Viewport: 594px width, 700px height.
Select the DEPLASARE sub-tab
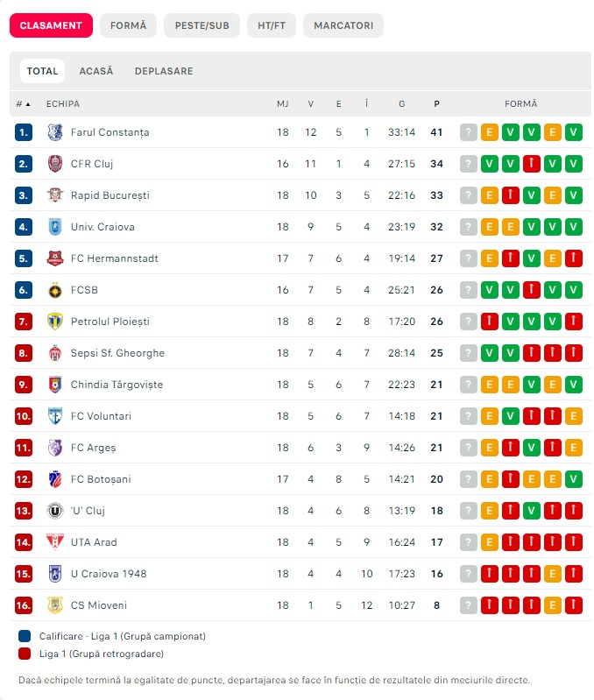(164, 71)
